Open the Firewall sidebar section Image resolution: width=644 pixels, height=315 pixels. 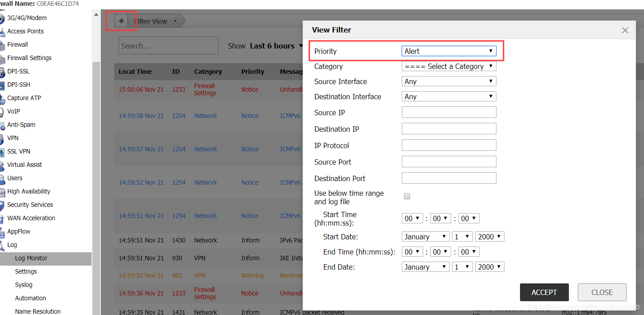(17, 44)
